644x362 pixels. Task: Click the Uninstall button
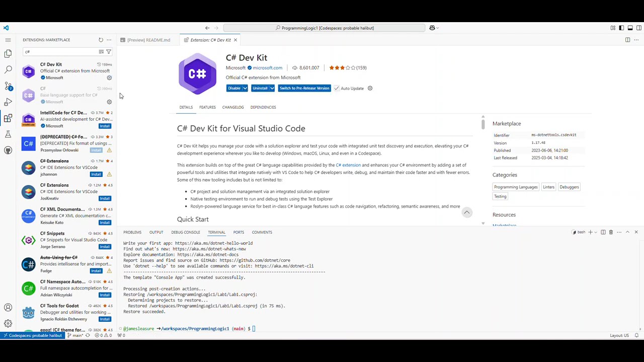coord(260,88)
